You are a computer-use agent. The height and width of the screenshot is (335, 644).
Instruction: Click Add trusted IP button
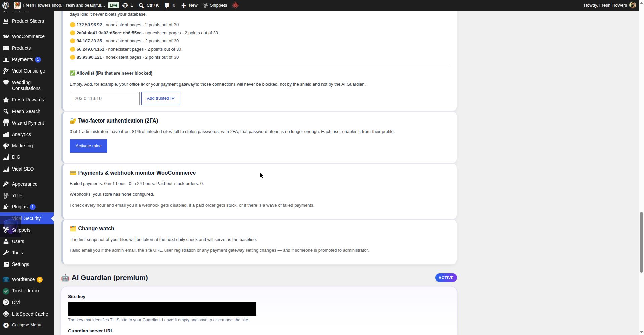(x=161, y=98)
